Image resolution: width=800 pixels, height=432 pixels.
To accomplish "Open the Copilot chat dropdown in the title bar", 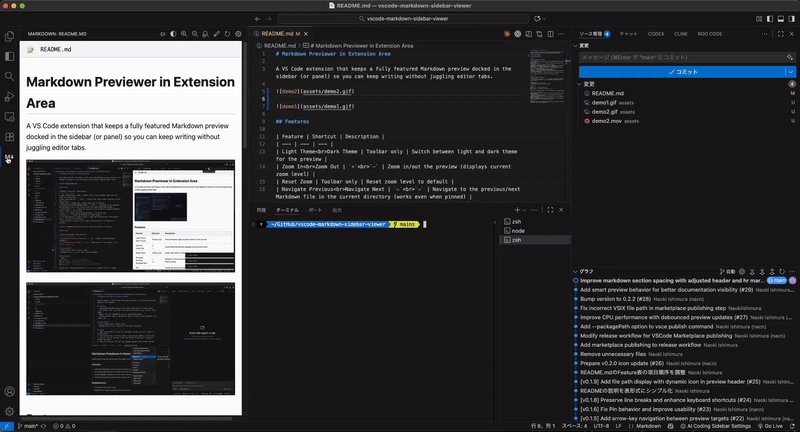I will (x=544, y=19).
